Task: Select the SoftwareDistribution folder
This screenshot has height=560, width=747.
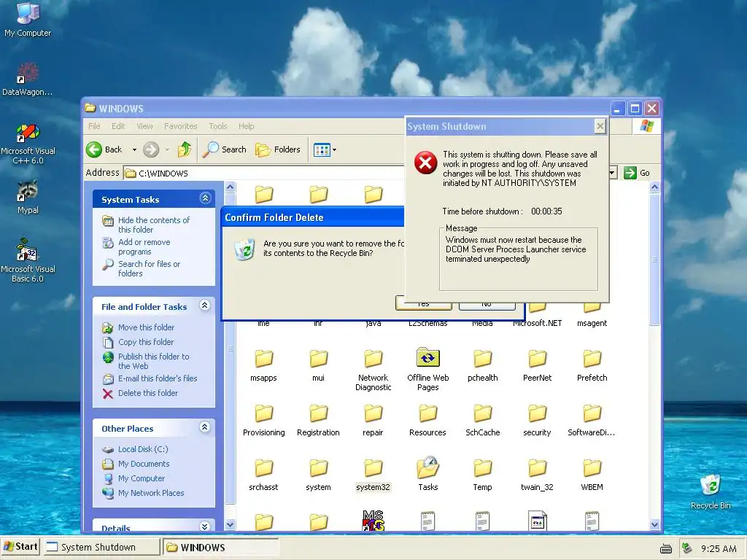Action: tap(592, 421)
